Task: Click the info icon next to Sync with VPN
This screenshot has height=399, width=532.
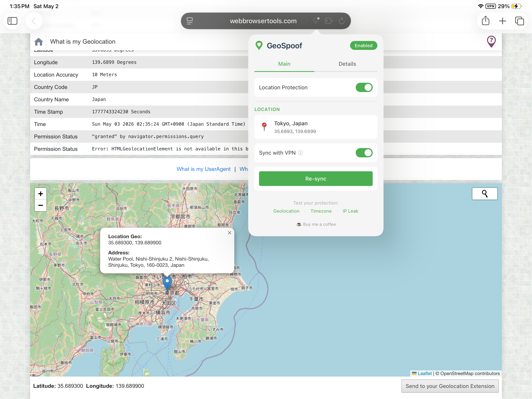Action: point(300,153)
